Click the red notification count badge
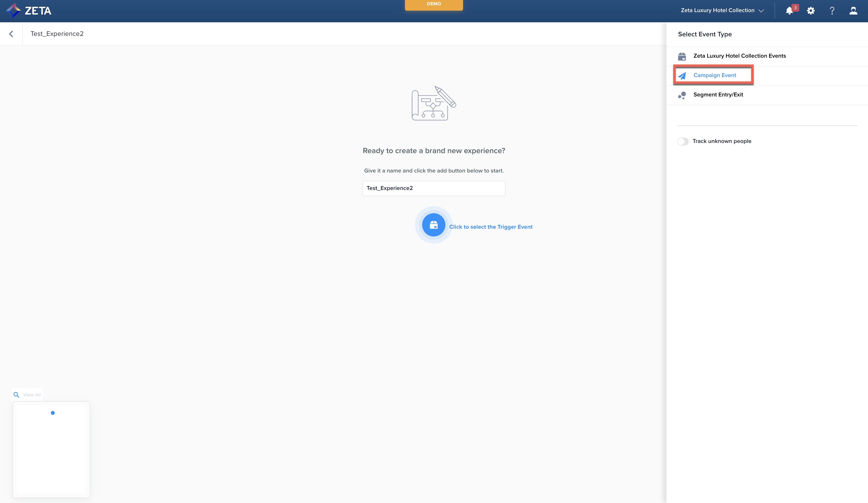Image resolution: width=868 pixels, height=503 pixels. pyautogui.click(x=795, y=8)
